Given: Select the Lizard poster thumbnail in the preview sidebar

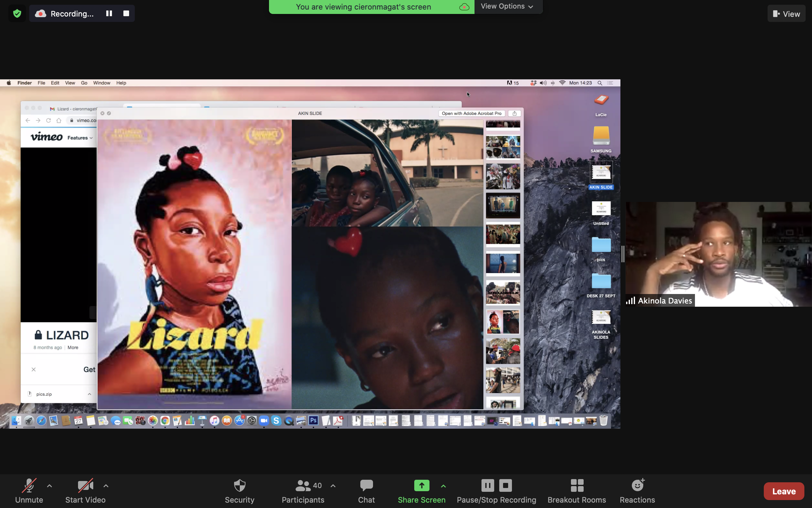Looking at the screenshot, I should click(x=503, y=322).
